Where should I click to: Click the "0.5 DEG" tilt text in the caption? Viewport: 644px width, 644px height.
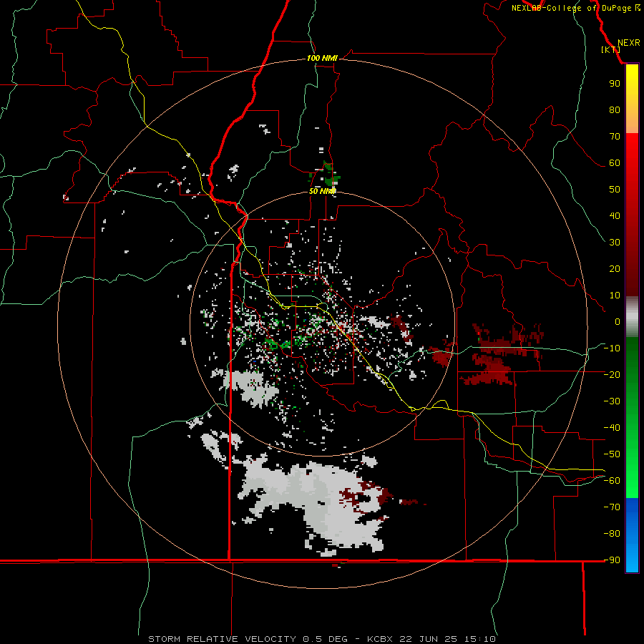[325, 639]
